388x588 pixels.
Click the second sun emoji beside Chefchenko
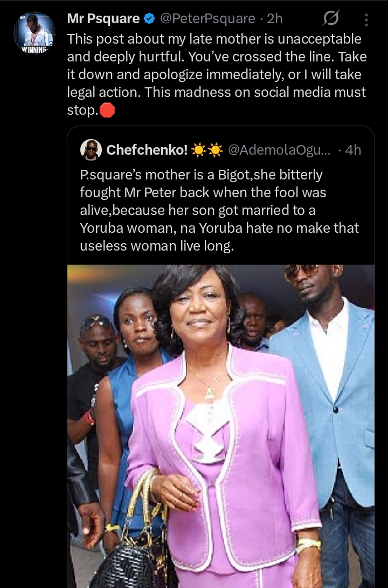[x=216, y=150]
